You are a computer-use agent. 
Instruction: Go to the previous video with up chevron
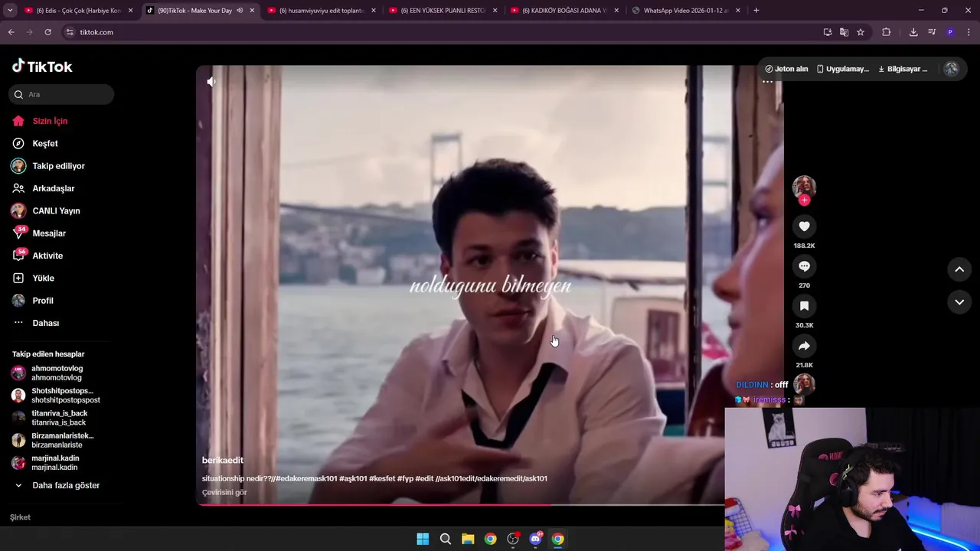pyautogui.click(x=959, y=269)
